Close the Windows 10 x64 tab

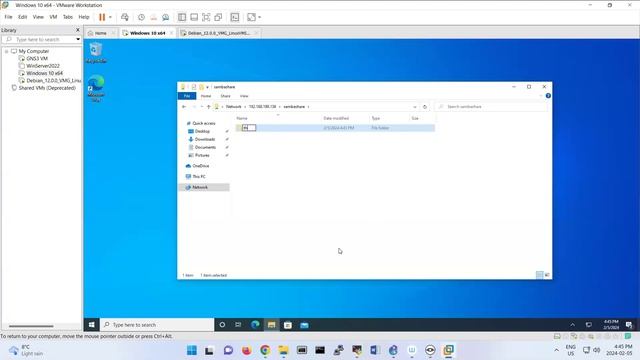(x=171, y=33)
